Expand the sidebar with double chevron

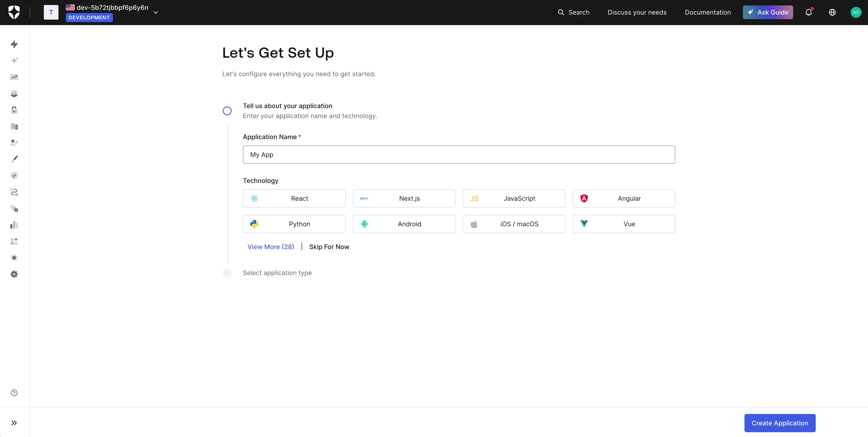pos(14,423)
